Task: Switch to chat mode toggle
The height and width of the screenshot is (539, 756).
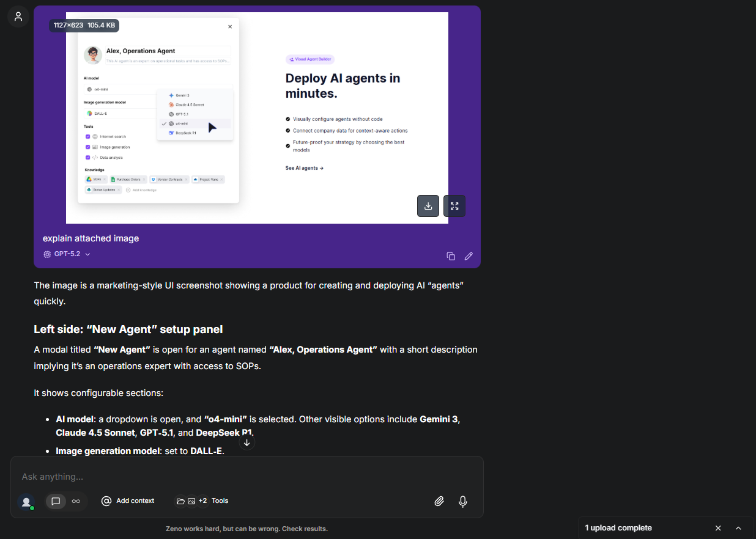Action: (56, 501)
